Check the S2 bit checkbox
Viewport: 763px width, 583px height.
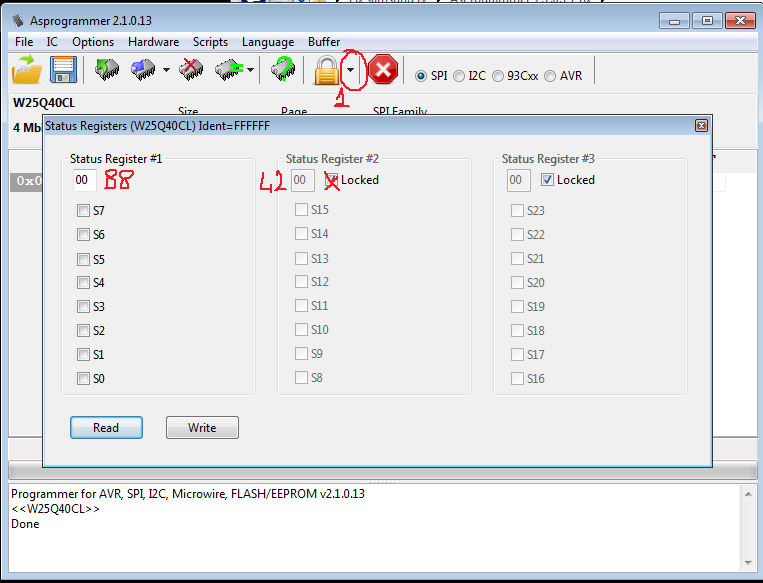(83, 330)
